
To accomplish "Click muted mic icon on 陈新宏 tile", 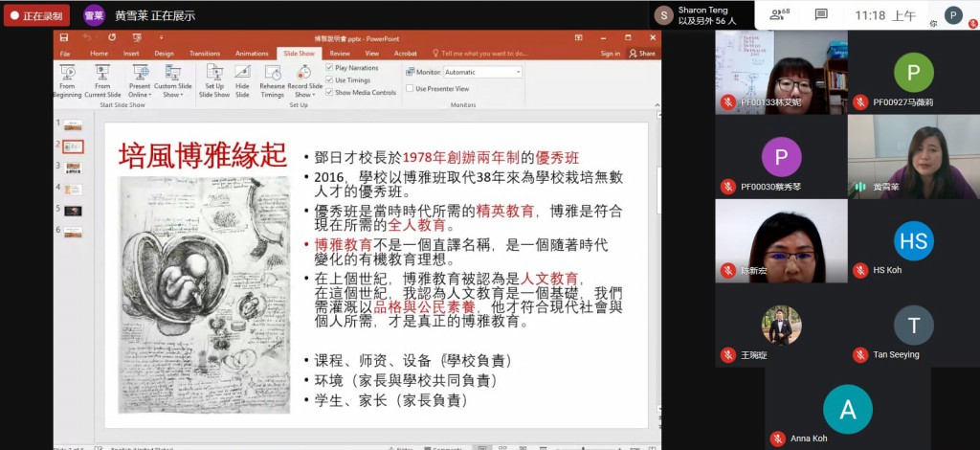I will click(727, 270).
